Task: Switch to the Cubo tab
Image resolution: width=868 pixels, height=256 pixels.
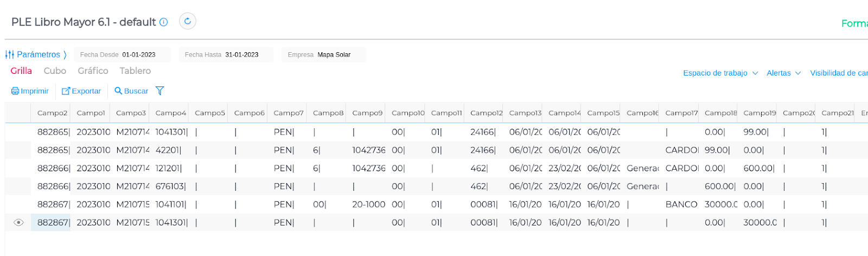Action: click(x=55, y=71)
